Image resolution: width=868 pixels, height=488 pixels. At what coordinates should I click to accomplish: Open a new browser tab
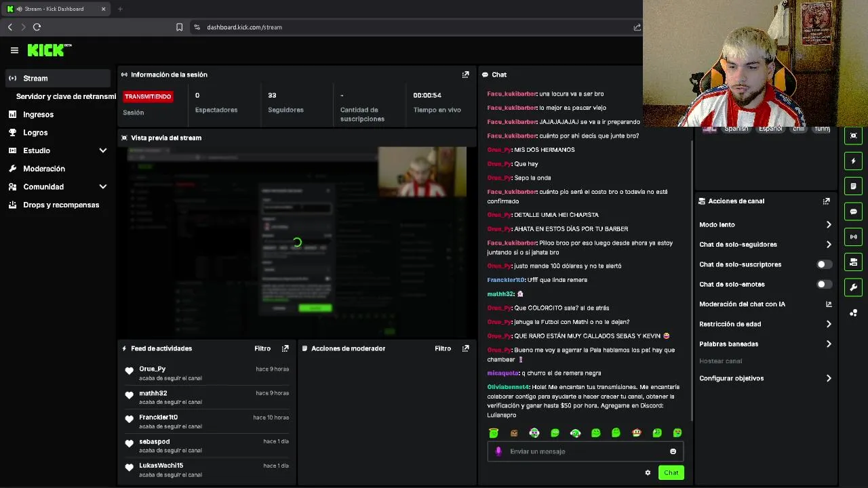click(120, 9)
